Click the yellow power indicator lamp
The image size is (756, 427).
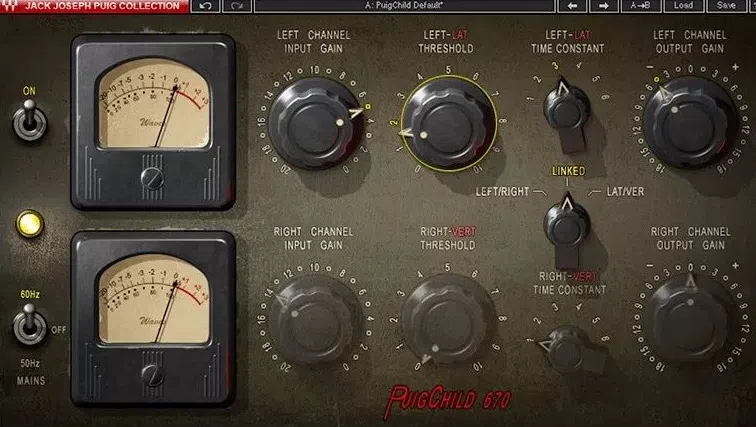[x=29, y=224]
